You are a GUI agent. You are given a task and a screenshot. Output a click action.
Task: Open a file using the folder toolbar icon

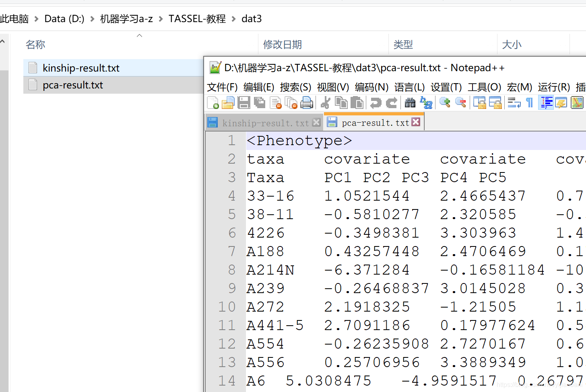pyautogui.click(x=228, y=103)
